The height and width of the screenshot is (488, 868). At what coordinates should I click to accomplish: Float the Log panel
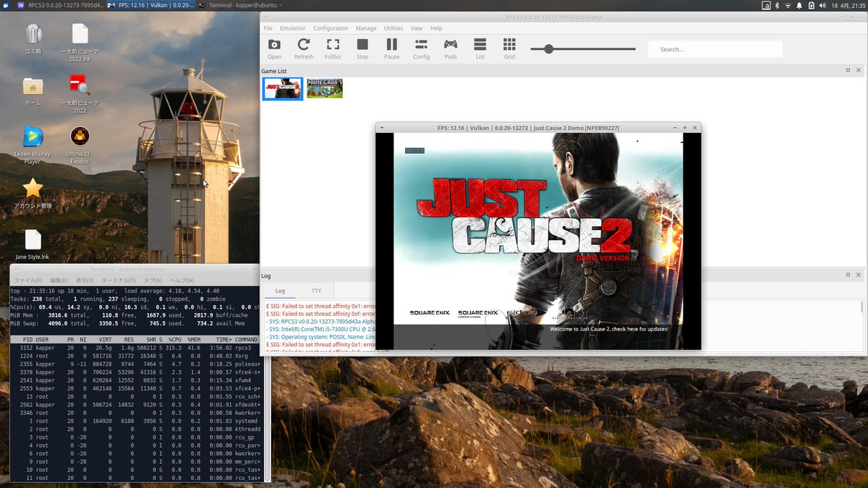pyautogui.click(x=848, y=275)
